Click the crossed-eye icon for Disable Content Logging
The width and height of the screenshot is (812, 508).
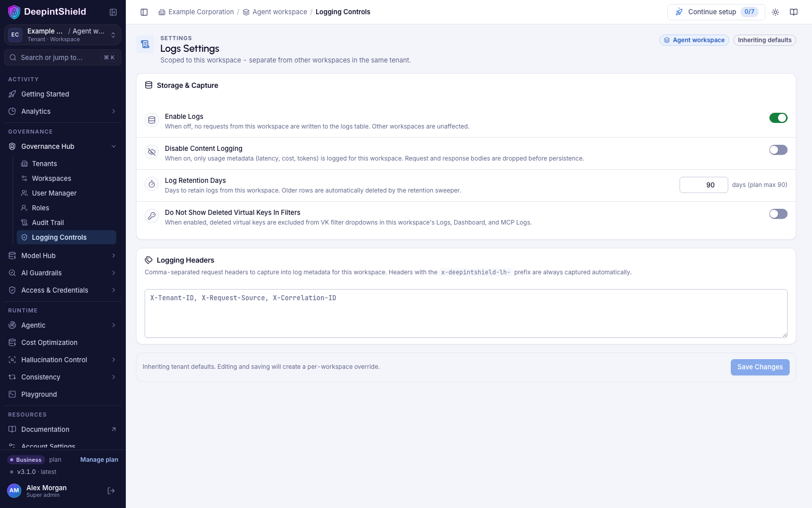tap(152, 152)
